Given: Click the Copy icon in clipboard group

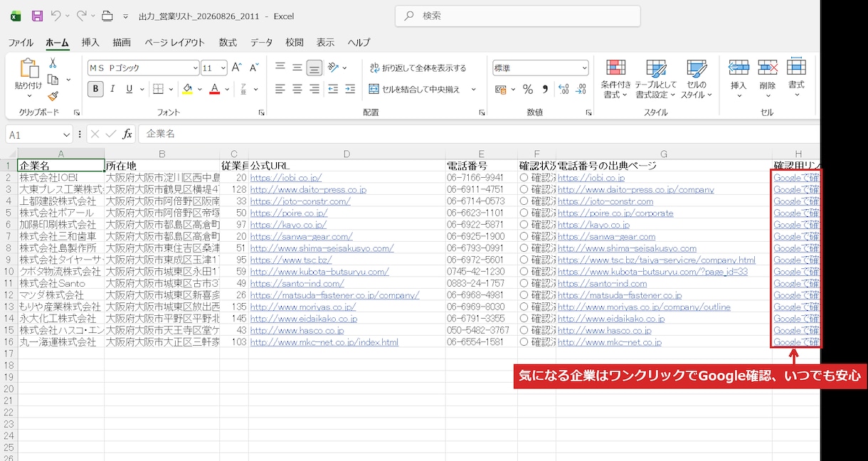Looking at the screenshot, I should 53,80.
